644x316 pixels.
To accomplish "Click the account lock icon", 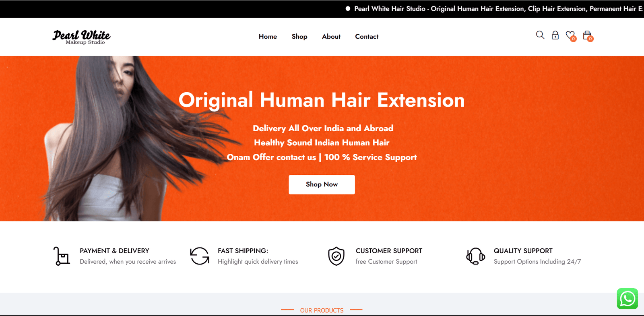I will pos(555,35).
